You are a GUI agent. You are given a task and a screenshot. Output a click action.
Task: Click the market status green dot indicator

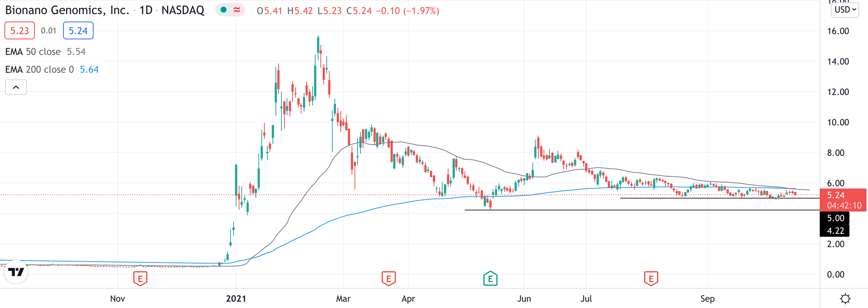tap(223, 10)
